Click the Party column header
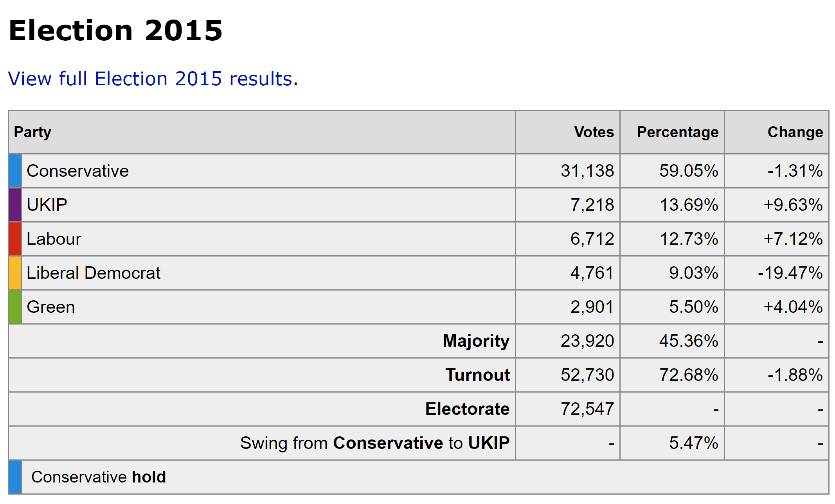The image size is (835, 504). point(32,132)
